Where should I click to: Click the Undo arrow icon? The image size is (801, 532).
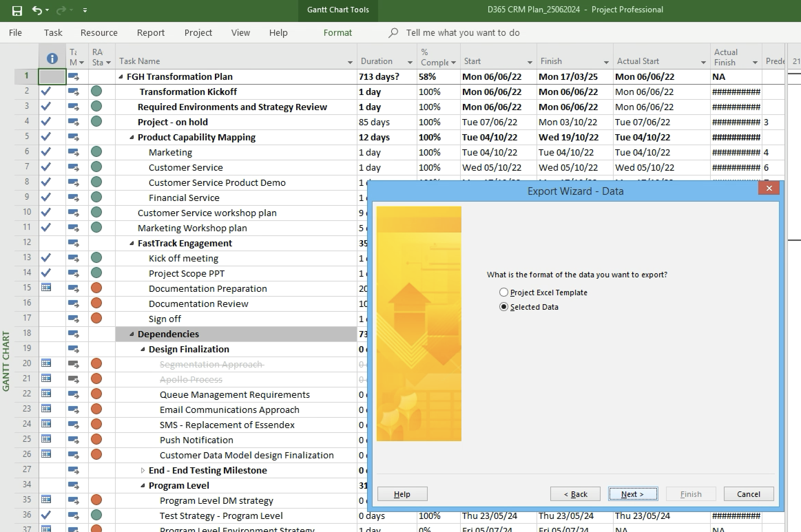pos(37,10)
